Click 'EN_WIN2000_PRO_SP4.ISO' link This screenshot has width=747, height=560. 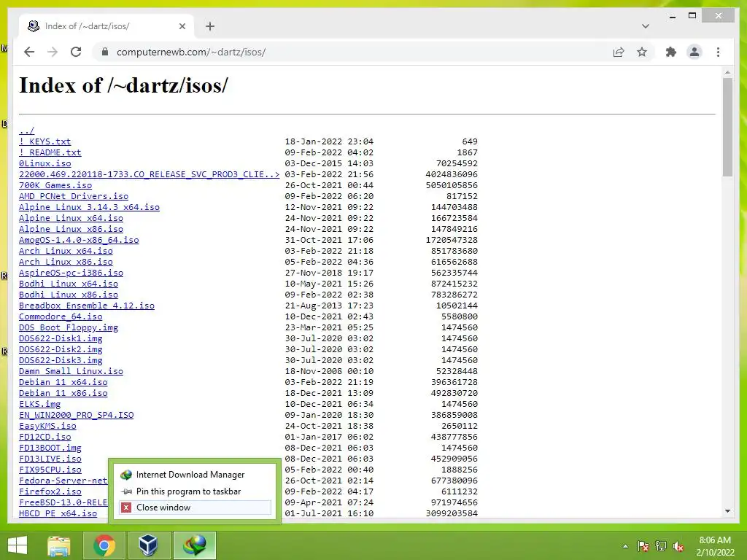tap(76, 415)
